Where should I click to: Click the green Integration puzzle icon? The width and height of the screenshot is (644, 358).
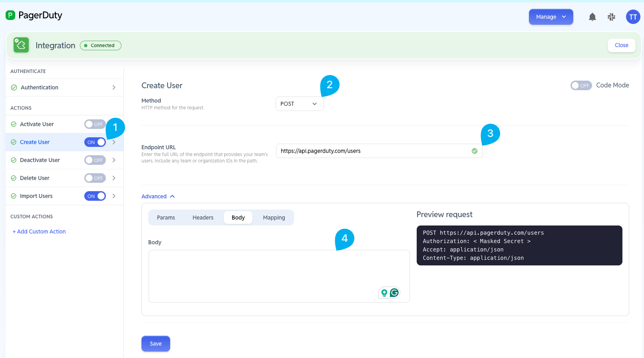[x=21, y=45]
